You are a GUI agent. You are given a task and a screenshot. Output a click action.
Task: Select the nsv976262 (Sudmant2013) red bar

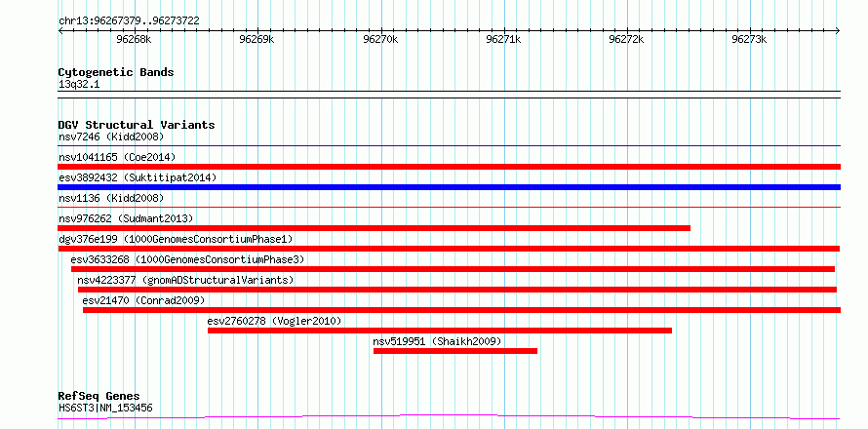(375, 228)
